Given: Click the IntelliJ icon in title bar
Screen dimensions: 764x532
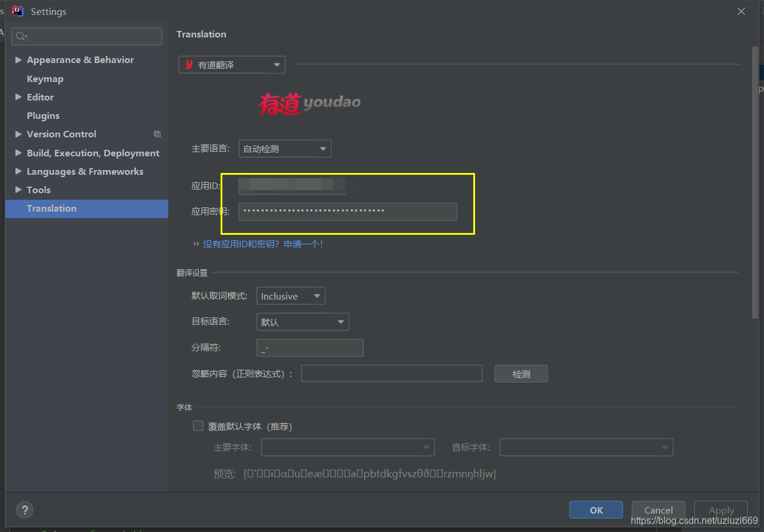Looking at the screenshot, I should [x=18, y=11].
